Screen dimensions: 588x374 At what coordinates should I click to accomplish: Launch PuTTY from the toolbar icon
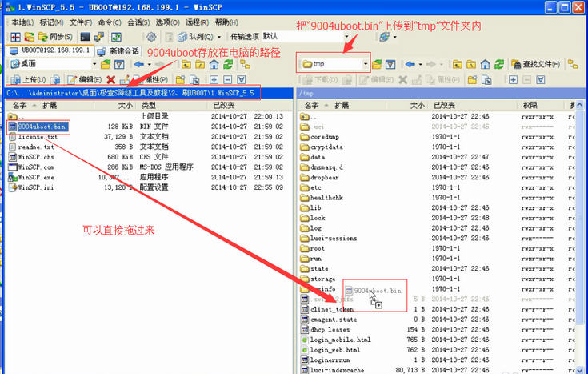tap(99, 37)
